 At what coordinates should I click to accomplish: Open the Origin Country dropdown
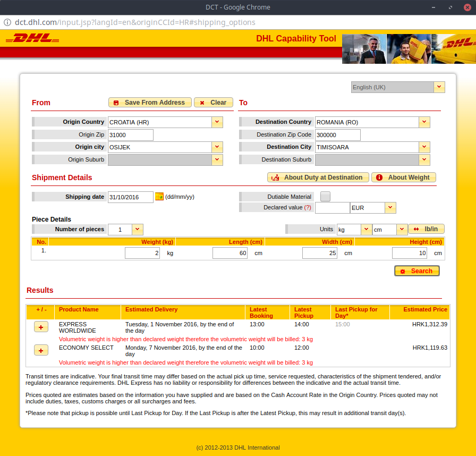click(x=217, y=122)
